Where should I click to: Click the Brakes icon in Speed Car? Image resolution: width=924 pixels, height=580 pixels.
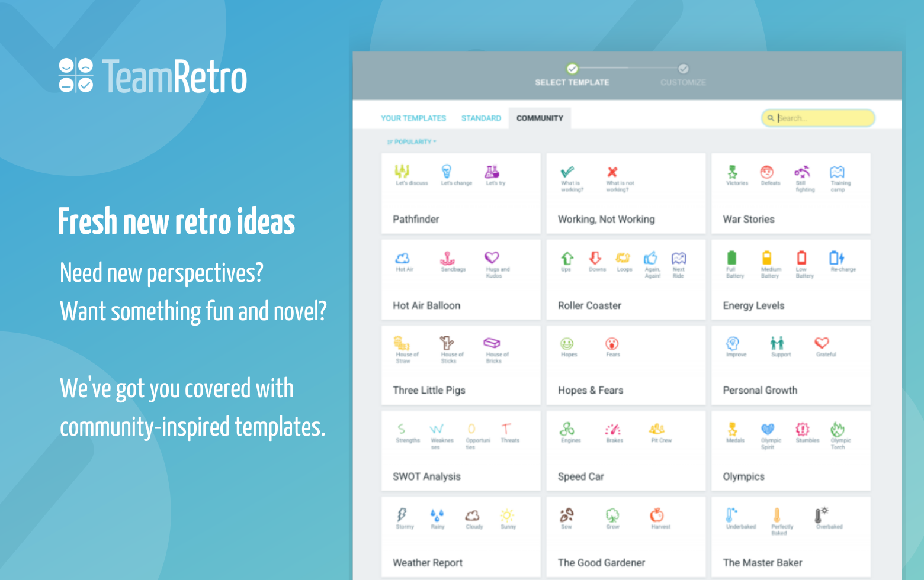pyautogui.click(x=612, y=428)
